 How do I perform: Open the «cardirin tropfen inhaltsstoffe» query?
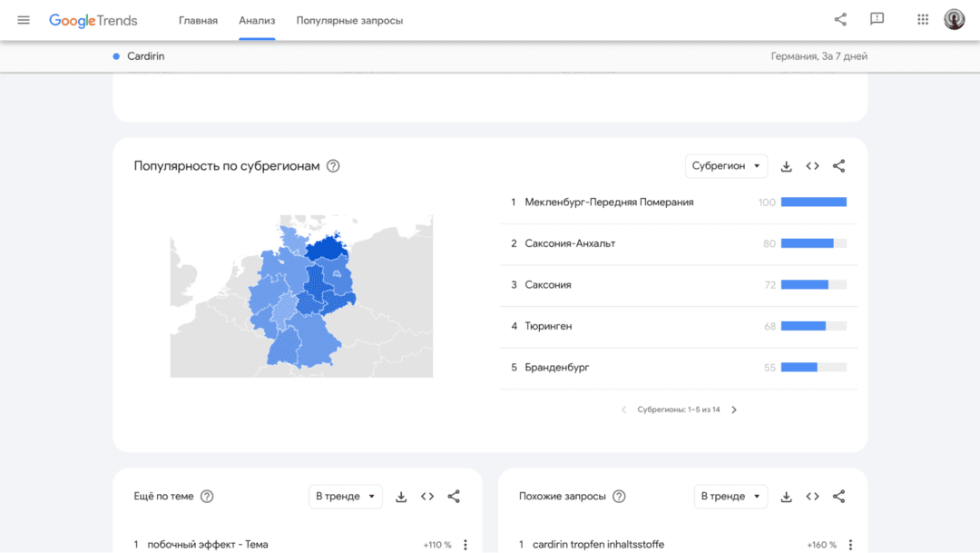click(x=598, y=545)
